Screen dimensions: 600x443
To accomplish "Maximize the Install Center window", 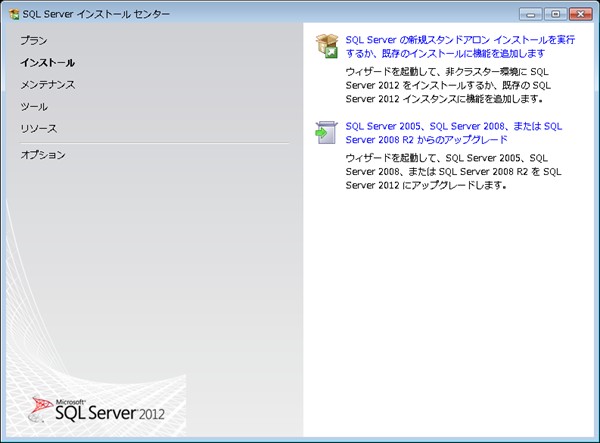I will pyautogui.click(x=556, y=14).
